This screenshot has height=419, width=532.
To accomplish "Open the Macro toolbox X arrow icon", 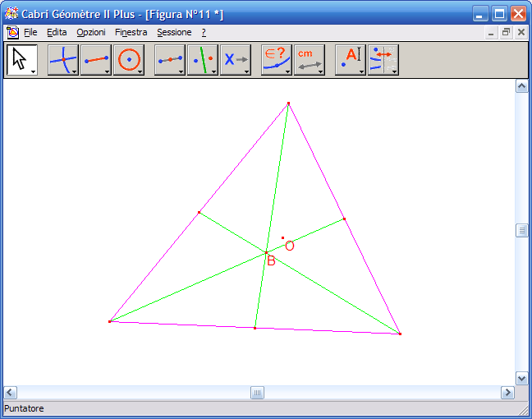I will (236, 60).
